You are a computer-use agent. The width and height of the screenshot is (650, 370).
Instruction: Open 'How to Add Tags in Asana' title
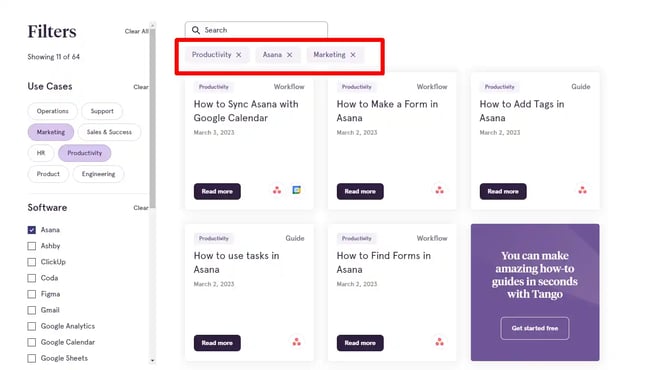(522, 111)
